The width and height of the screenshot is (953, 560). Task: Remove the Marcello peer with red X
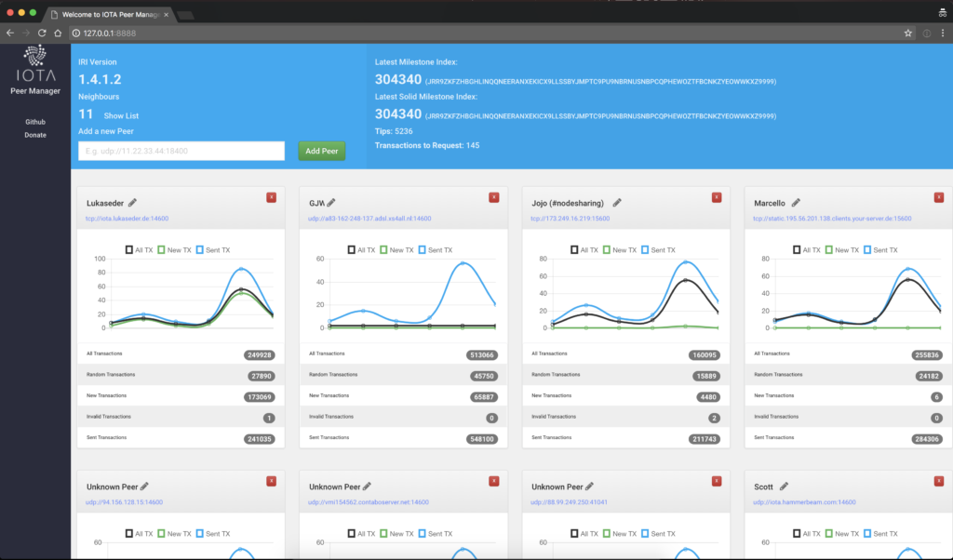click(x=939, y=197)
